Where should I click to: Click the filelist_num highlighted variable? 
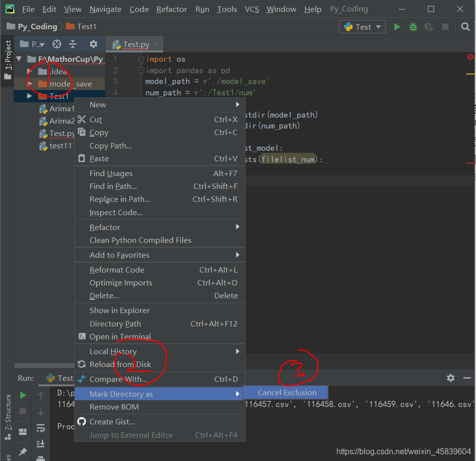point(288,159)
